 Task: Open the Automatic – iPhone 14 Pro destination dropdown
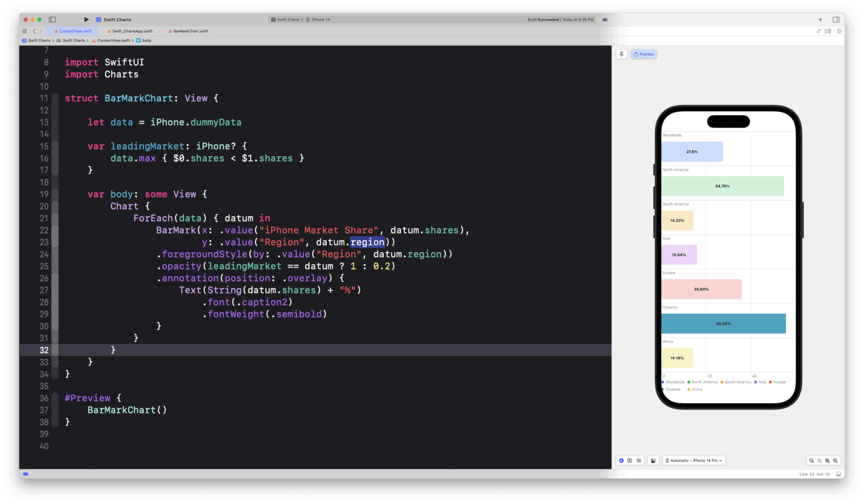694,460
